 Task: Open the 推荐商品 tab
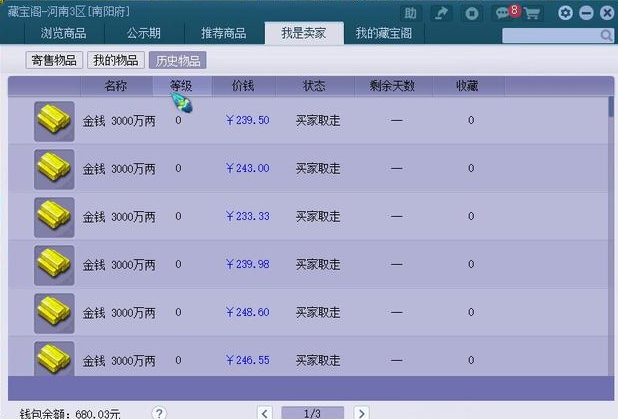[x=224, y=33]
